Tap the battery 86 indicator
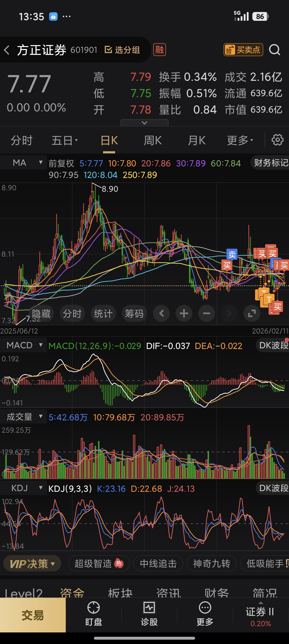Image resolution: width=289 pixels, height=644 pixels. [260, 16]
